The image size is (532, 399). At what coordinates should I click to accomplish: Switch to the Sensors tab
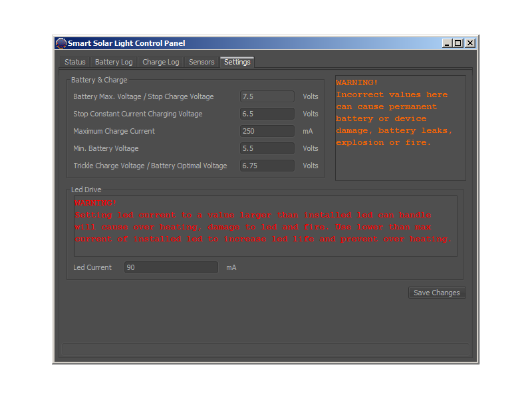click(201, 62)
